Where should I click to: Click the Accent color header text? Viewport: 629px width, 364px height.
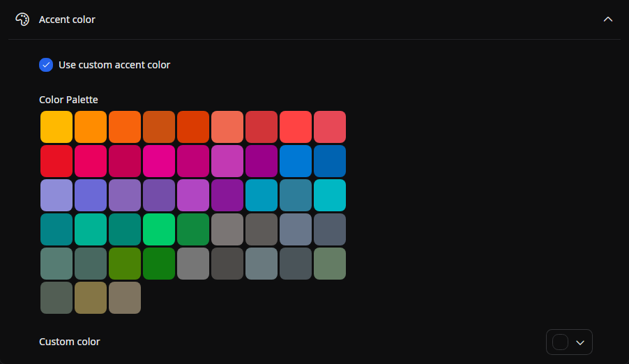pos(67,20)
